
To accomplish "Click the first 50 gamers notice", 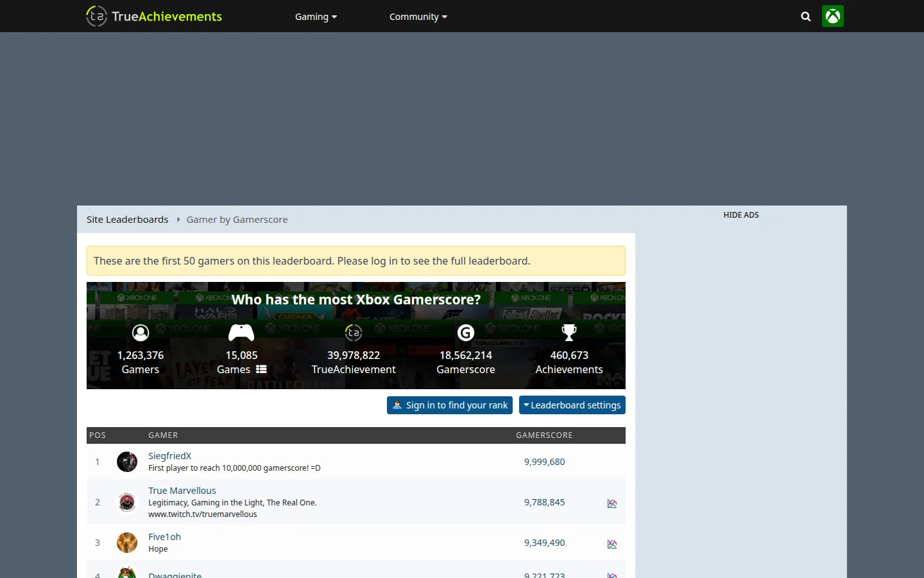I will click(x=356, y=261).
